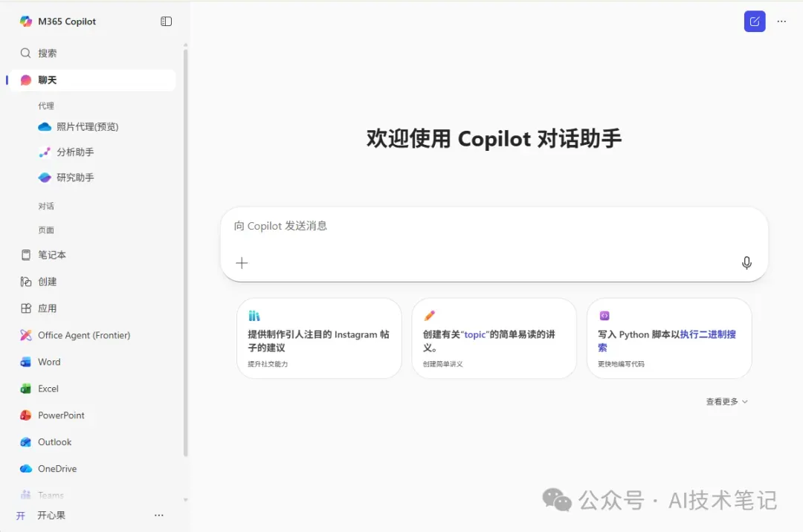Image resolution: width=803 pixels, height=532 pixels.
Task: Click the Outlook app icon
Action: pos(25,442)
